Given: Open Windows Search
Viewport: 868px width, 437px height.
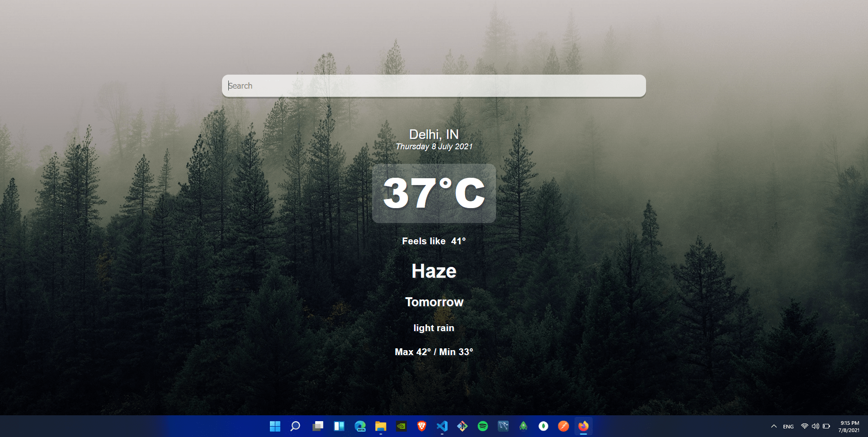Looking at the screenshot, I should coord(295,426).
